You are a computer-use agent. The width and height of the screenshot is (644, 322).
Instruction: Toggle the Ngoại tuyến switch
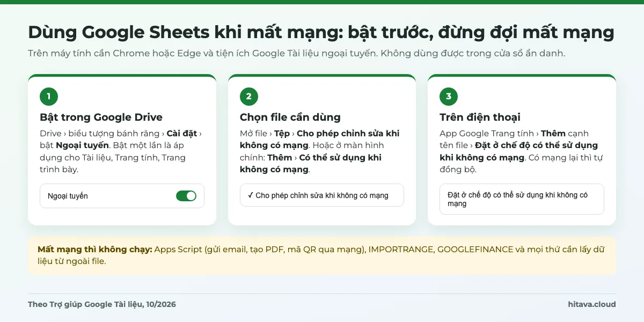point(186,196)
